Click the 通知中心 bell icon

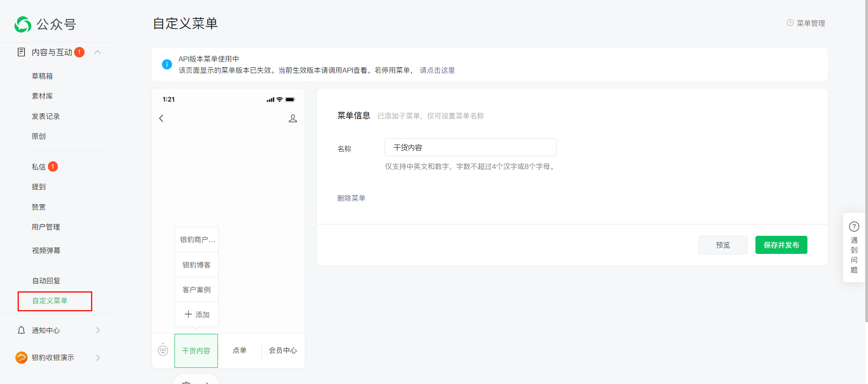21,330
